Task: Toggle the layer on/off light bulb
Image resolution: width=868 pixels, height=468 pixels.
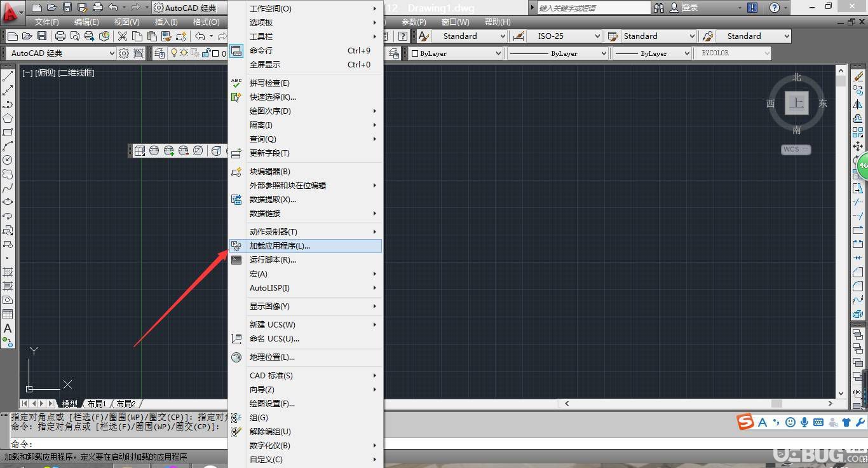Action: point(173,53)
